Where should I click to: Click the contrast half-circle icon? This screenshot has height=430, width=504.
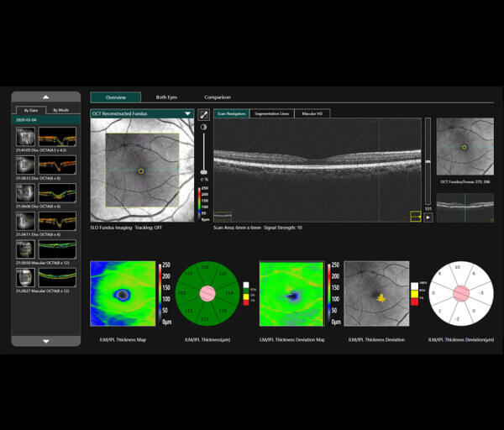[203, 127]
